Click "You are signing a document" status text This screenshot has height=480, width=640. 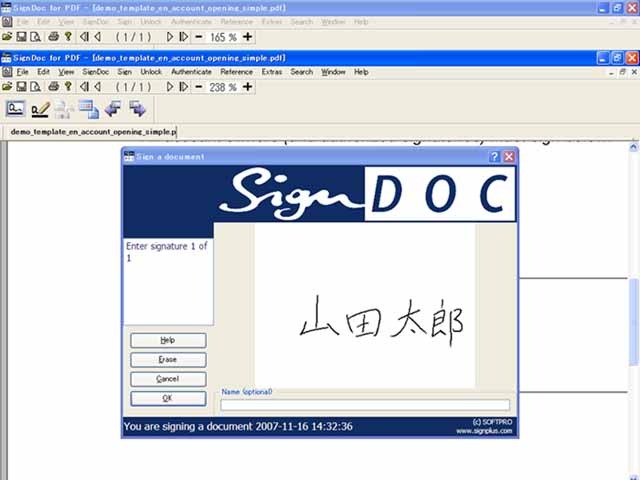click(x=188, y=427)
